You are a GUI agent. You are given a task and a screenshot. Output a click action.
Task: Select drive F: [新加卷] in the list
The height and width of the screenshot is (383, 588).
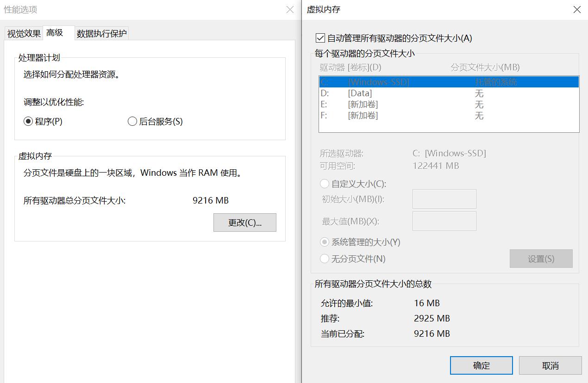pyautogui.click(x=394, y=115)
